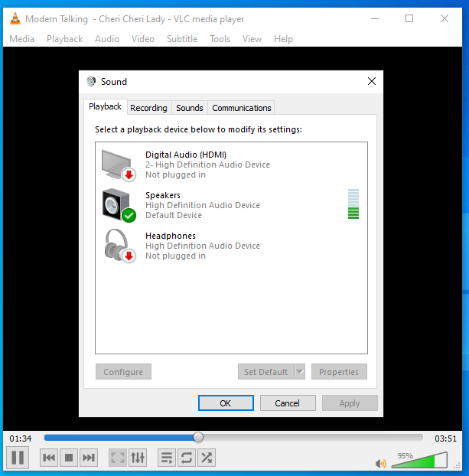Viewport: 469px width, 476px height.
Task: Click the Sound dialog title icon
Action: pos(91,81)
